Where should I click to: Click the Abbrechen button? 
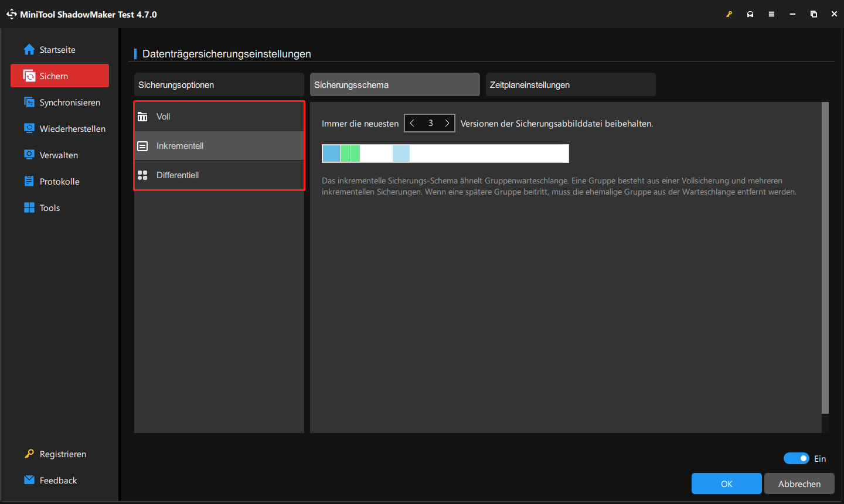pyautogui.click(x=799, y=483)
